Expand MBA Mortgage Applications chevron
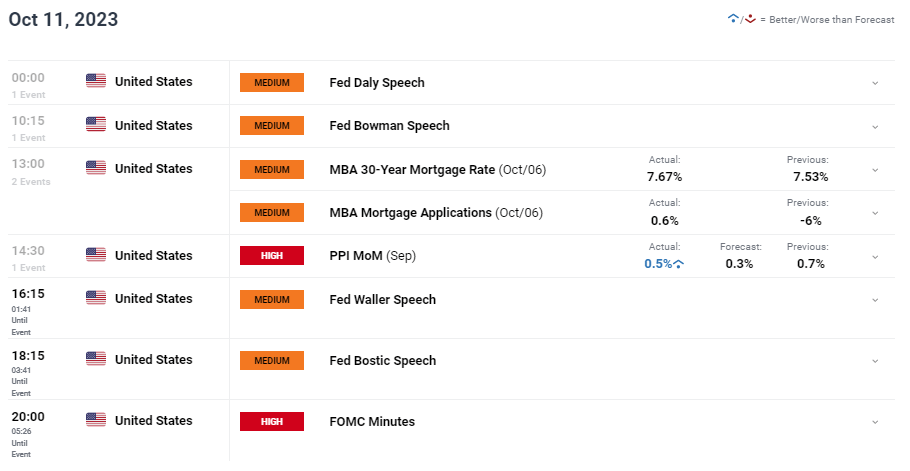 (x=875, y=213)
